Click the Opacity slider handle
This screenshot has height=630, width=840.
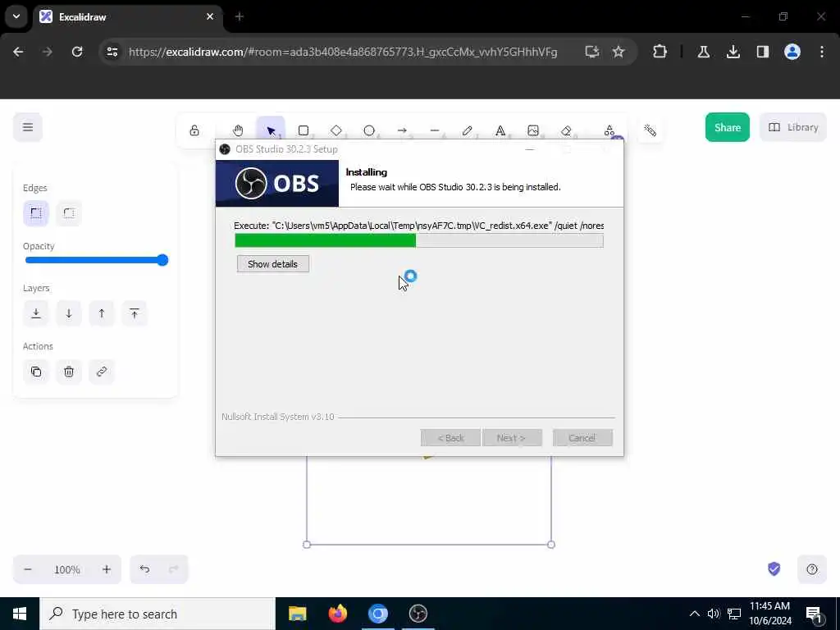pyautogui.click(x=162, y=260)
